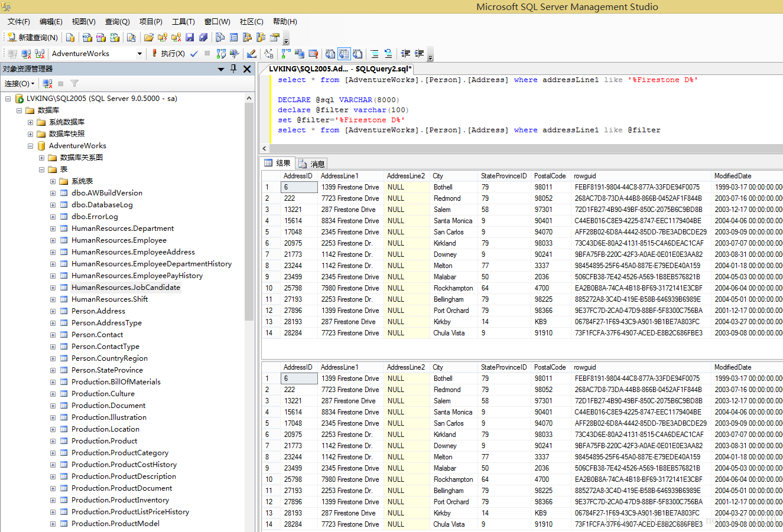Click the Analysis Services DMX Query icon

pyautogui.click(x=101, y=37)
